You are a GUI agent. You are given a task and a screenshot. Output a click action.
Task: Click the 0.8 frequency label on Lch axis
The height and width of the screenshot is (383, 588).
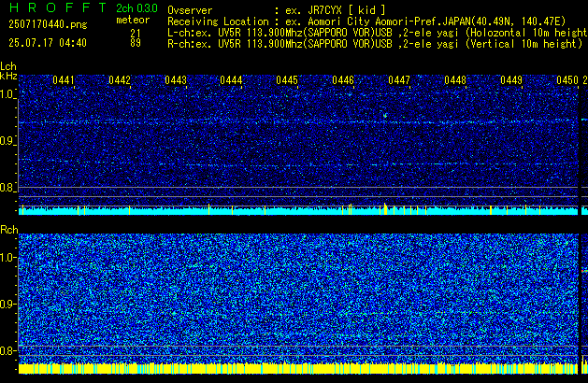point(7,188)
